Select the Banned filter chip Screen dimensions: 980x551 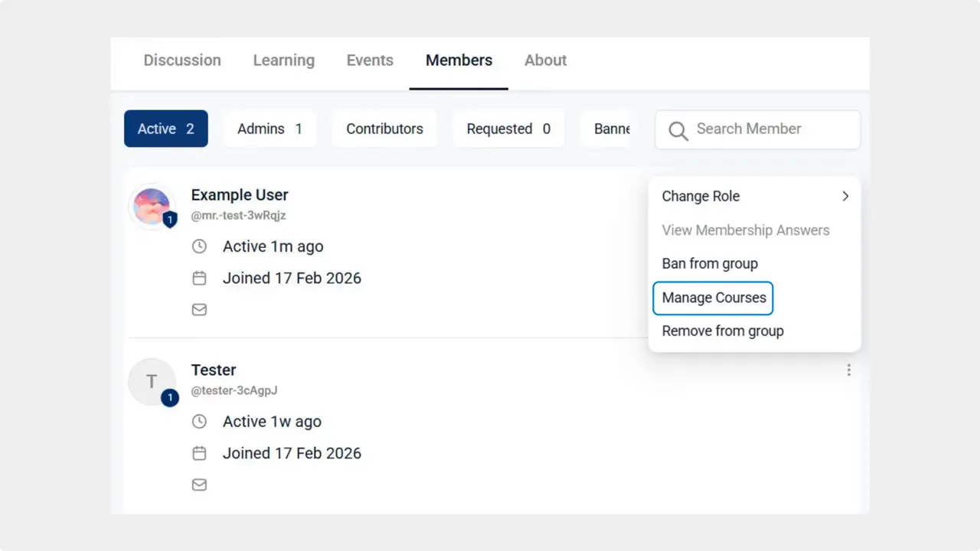(x=613, y=129)
